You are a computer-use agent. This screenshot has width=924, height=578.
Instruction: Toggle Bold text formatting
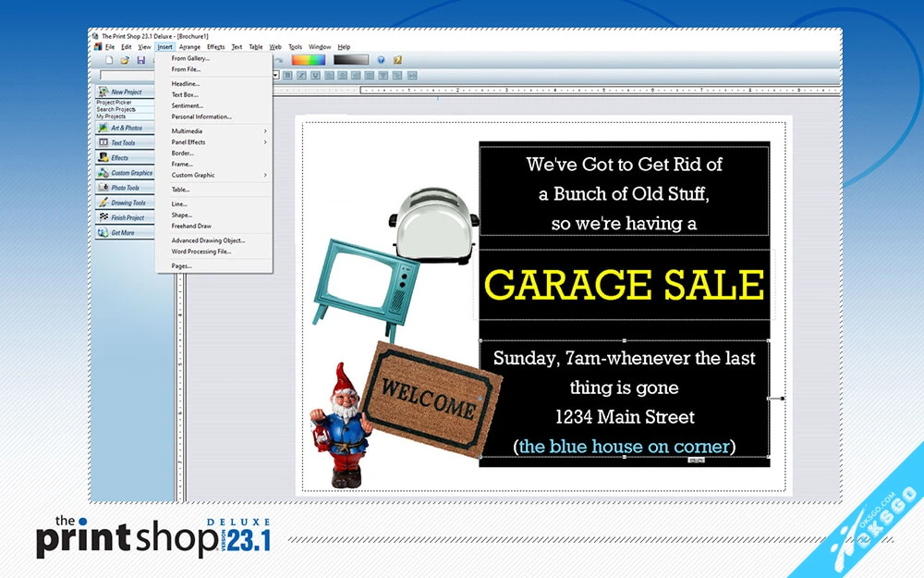point(287,75)
